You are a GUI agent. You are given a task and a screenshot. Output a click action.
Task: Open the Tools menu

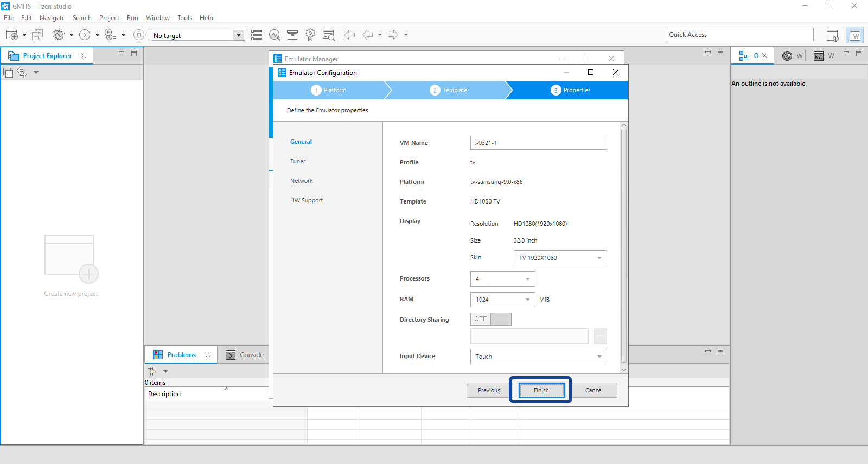tap(184, 18)
